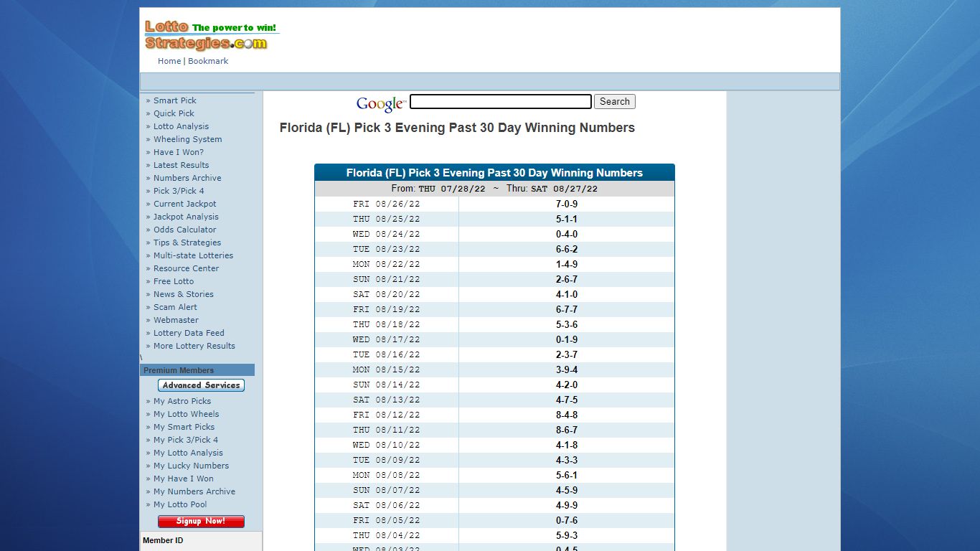980x551 pixels.
Task: Open Jackpot Analysis
Action: [x=186, y=217]
